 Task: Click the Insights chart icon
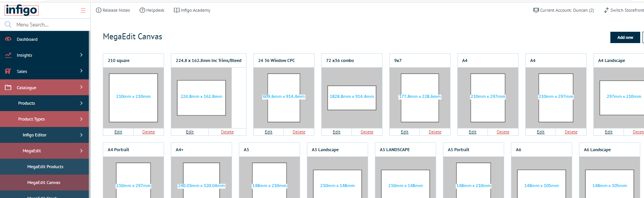click(x=8, y=55)
